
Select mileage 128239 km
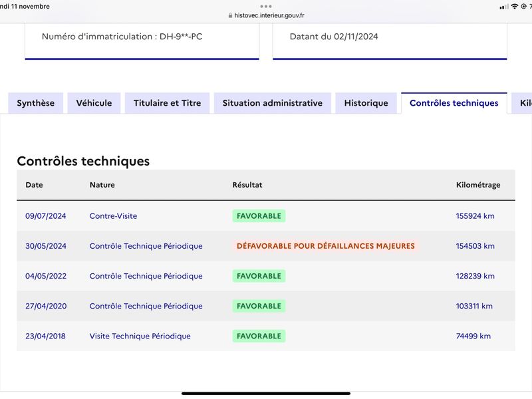point(475,276)
